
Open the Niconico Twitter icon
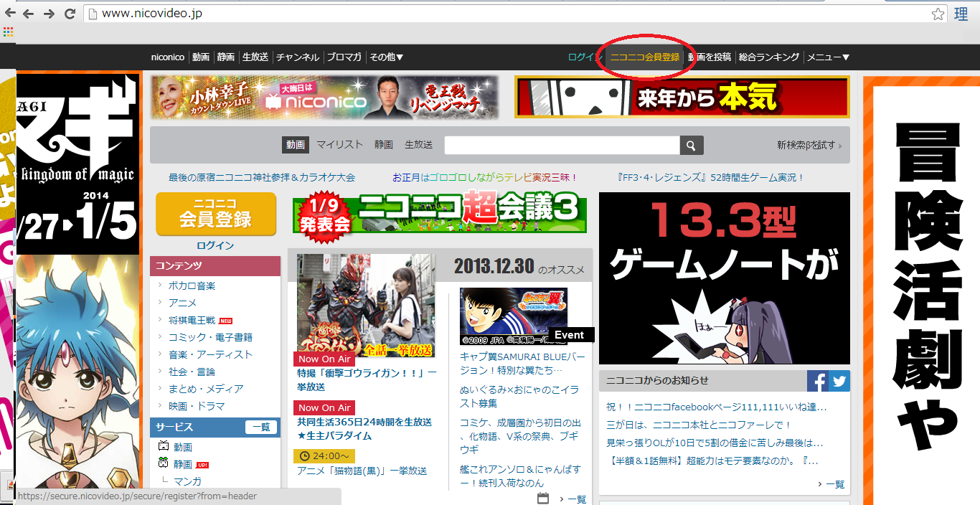point(839,380)
